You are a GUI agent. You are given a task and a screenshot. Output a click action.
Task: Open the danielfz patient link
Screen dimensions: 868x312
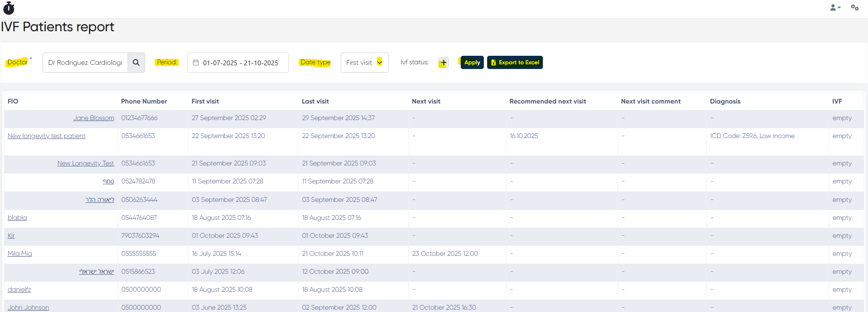(19, 290)
